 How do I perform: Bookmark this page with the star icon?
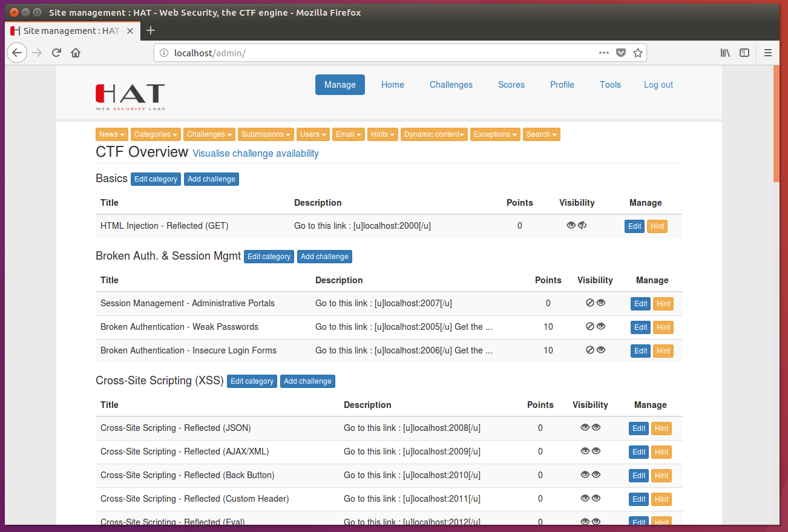[x=637, y=53]
